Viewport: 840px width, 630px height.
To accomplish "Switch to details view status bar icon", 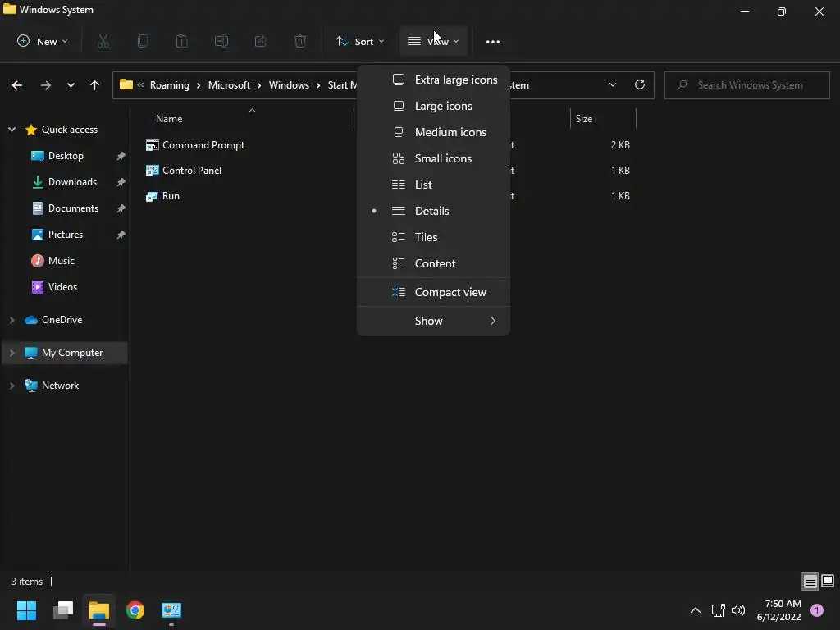I will click(x=810, y=581).
